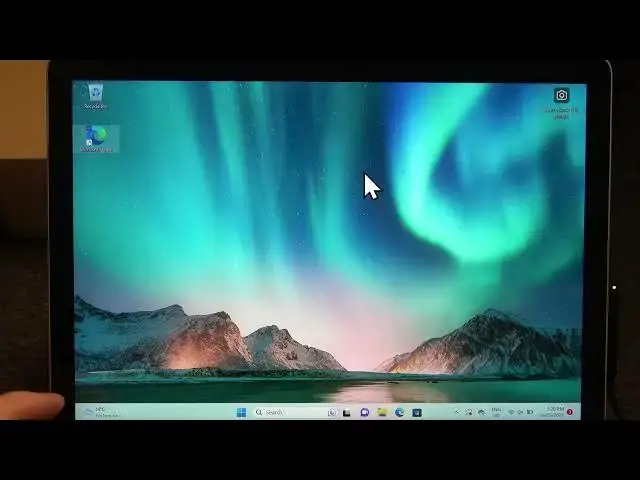Click the camera icon on the desktop

pyautogui.click(x=562, y=96)
